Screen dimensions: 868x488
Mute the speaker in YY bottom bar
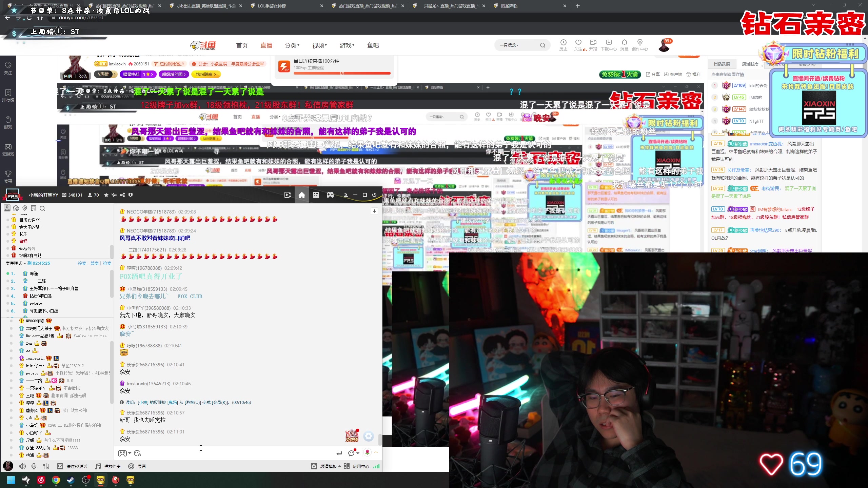pos(22,466)
